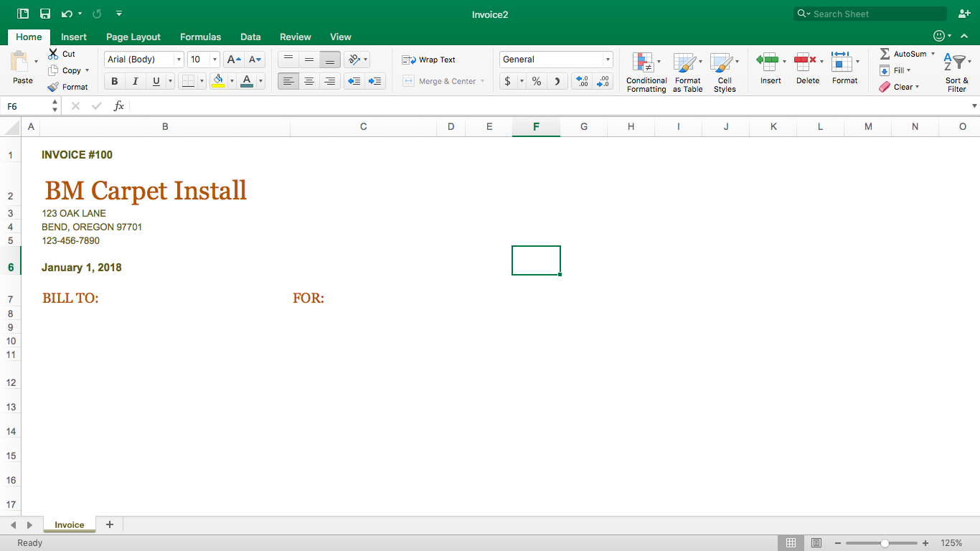Switch to the Insert ribbon tab

click(x=74, y=37)
